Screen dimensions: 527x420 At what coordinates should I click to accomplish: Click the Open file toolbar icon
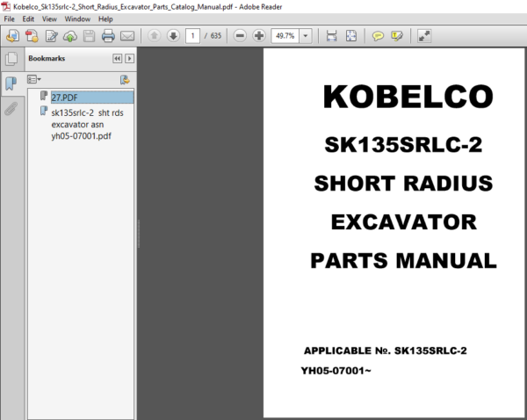(13, 36)
